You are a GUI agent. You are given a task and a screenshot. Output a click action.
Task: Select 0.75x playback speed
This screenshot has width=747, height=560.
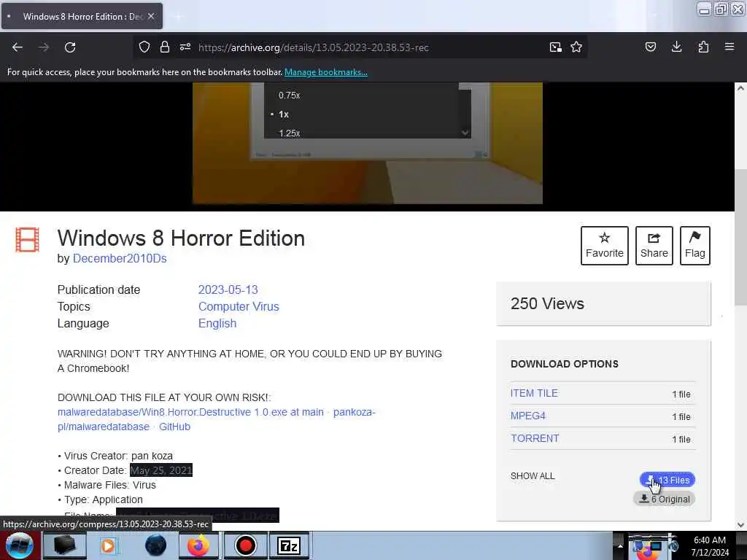coord(289,96)
